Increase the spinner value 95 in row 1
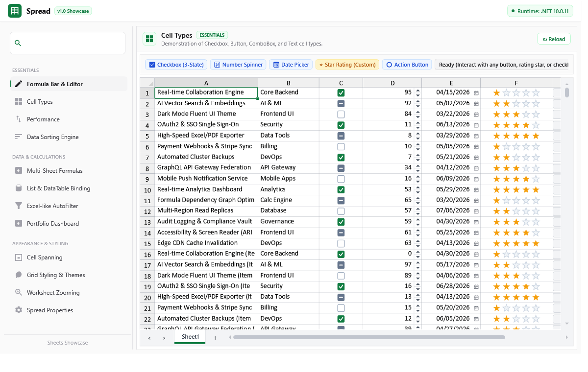Viewport: 588px width, 372px height. click(417, 90)
